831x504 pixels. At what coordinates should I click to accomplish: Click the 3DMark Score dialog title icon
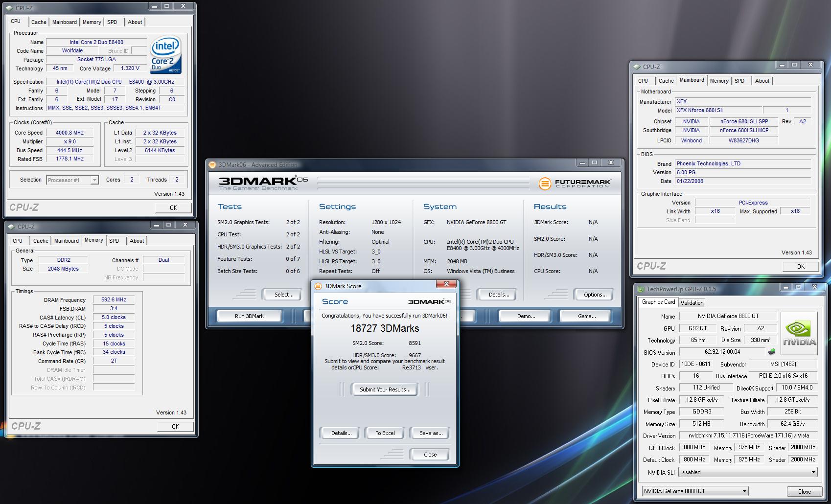[318, 286]
